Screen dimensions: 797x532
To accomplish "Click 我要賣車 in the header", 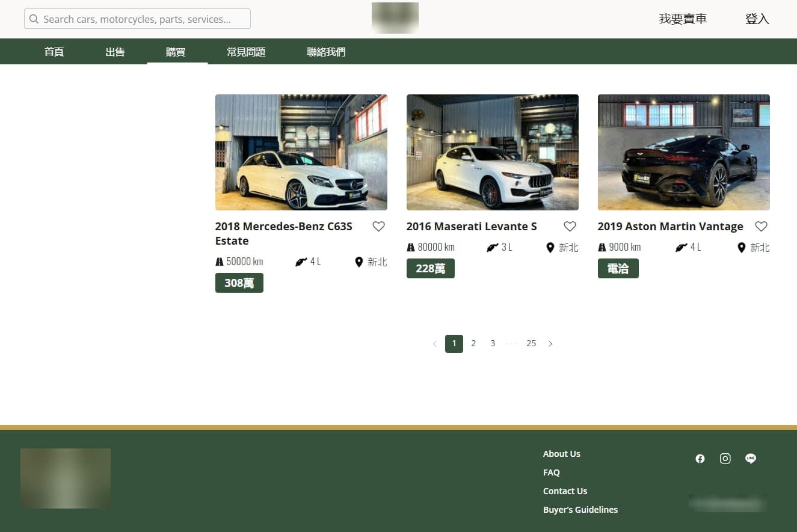I will pyautogui.click(x=683, y=19).
